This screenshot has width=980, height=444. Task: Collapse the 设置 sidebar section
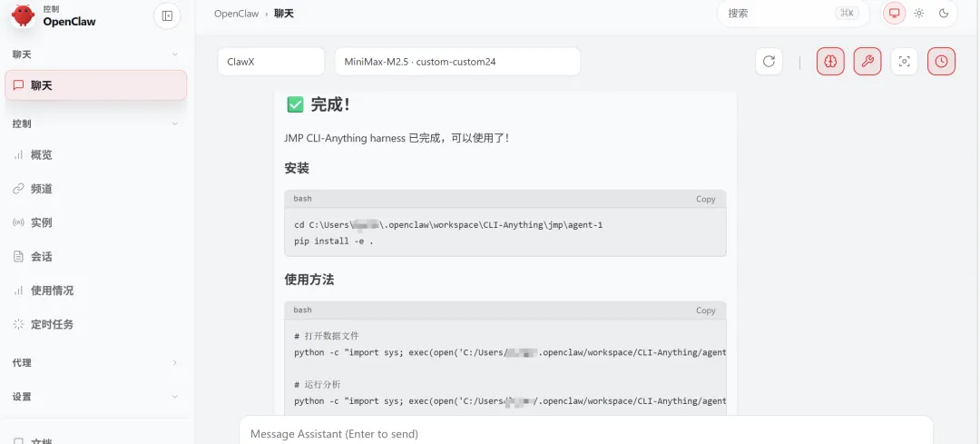[174, 397]
